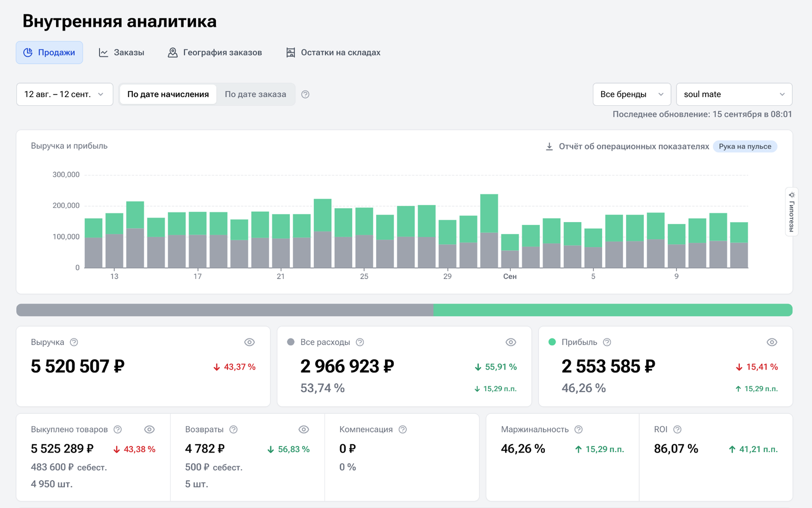
Task: Click green profit segment of ratio bar
Action: point(613,310)
